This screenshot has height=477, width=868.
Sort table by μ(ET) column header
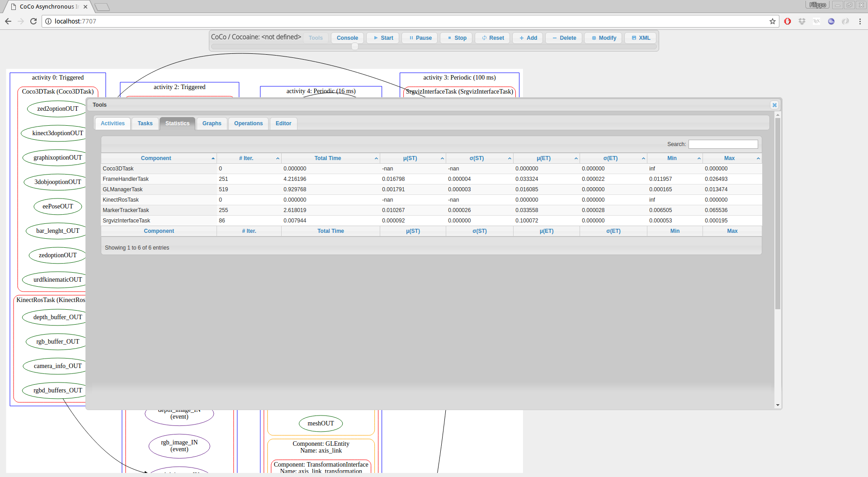click(546, 158)
